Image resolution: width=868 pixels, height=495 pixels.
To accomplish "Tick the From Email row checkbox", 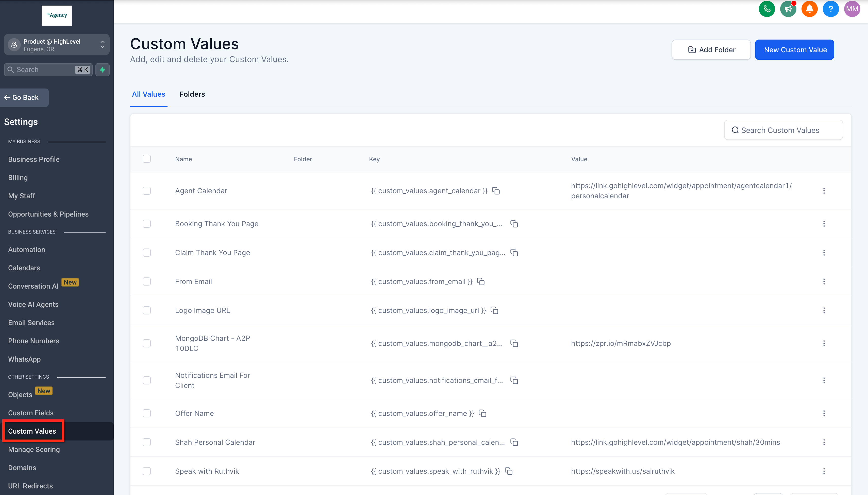I will (x=147, y=281).
